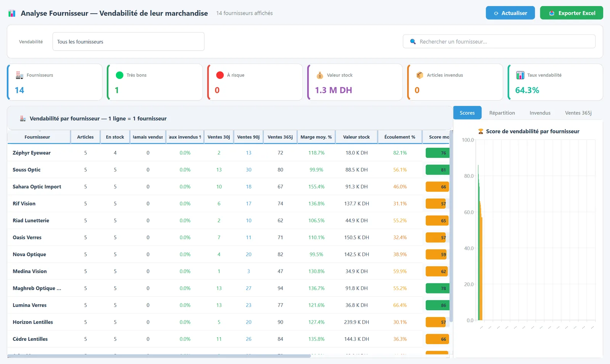
Task: Click the factory icon in Fournisseurs card
Action: click(19, 75)
